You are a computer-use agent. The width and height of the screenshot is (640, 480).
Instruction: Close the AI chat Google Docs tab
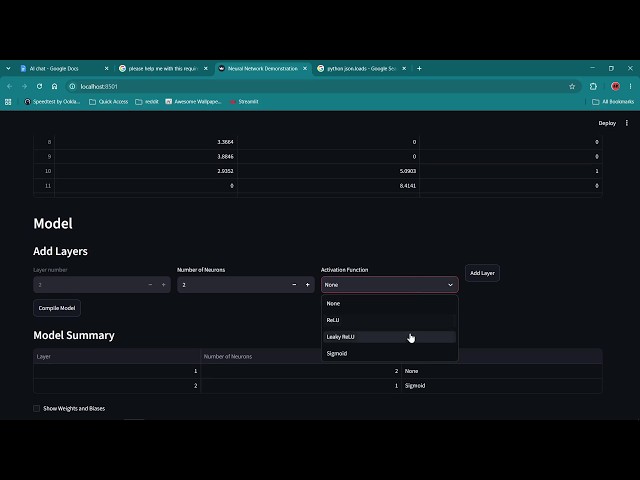point(107,69)
